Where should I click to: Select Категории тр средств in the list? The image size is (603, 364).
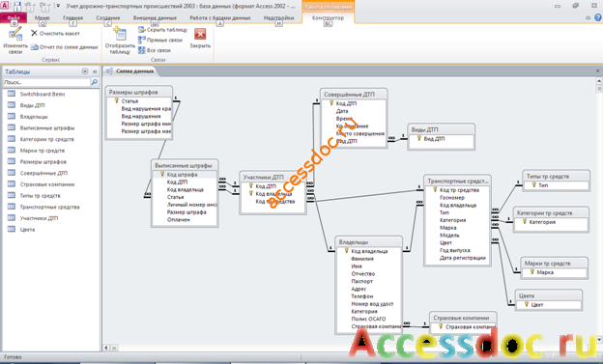(47, 139)
